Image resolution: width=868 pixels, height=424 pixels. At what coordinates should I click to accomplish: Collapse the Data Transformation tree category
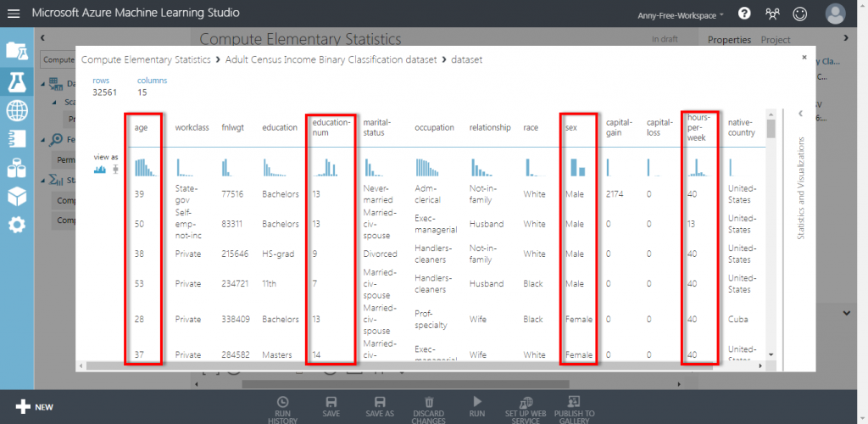click(43, 84)
